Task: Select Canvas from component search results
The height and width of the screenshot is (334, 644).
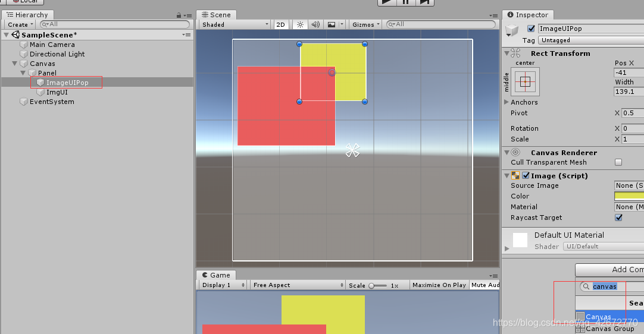Action: pos(610,317)
